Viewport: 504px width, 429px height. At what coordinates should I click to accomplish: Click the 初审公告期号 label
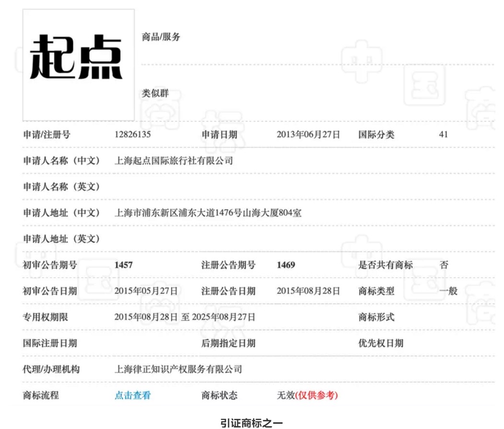[x=50, y=265]
